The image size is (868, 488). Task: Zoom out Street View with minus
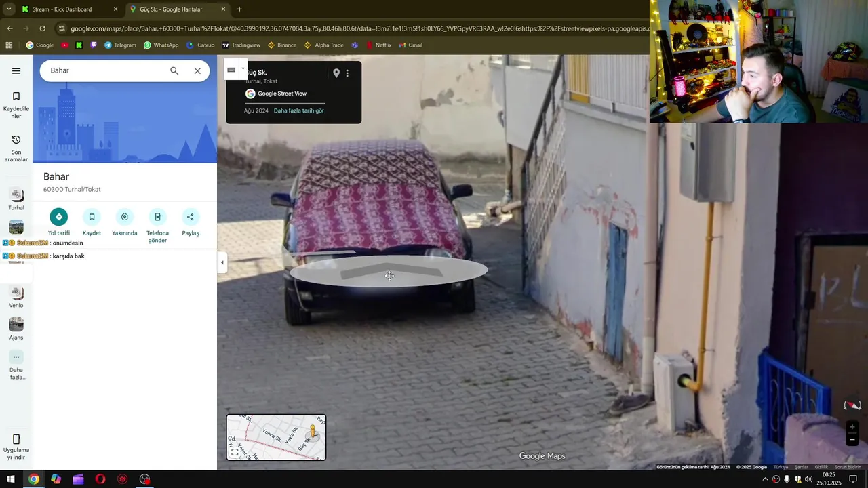coord(852,440)
